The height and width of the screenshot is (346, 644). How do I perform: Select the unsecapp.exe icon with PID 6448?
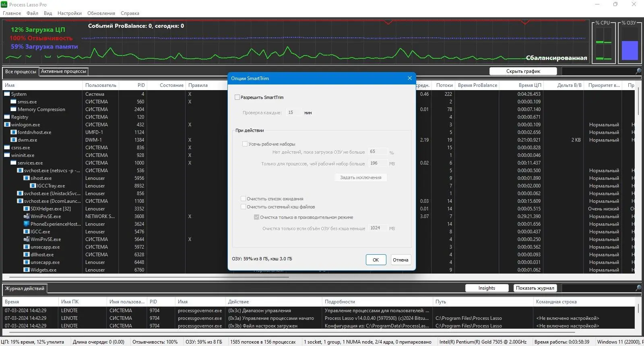click(26, 262)
